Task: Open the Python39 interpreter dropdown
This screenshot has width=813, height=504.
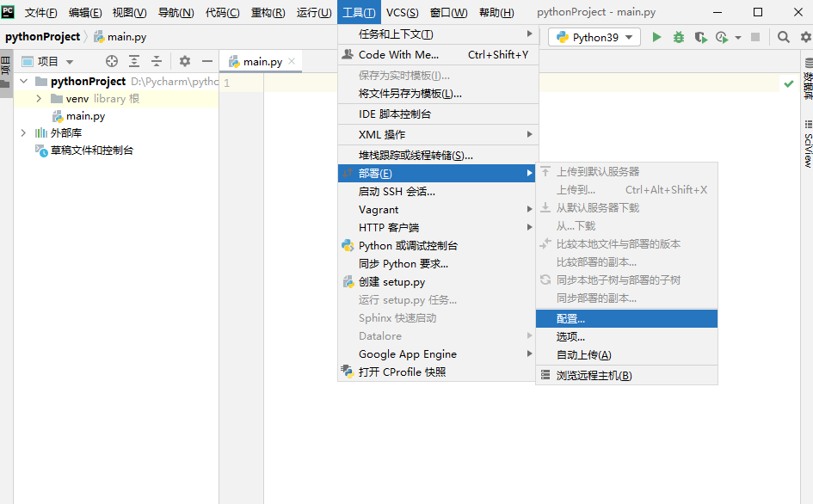Action: (x=593, y=38)
